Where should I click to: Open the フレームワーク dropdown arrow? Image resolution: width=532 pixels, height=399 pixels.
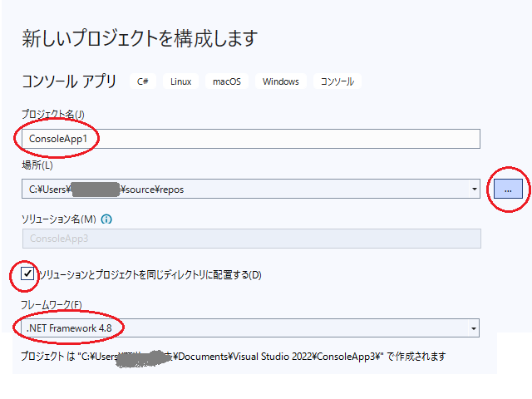tap(474, 328)
